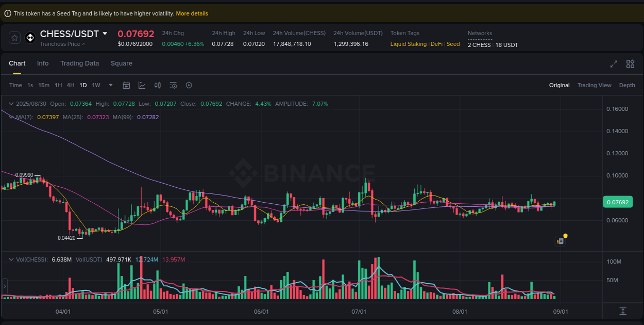Click the CHESS token logo
Viewport: 644px width, 325px height.
[x=30, y=37]
